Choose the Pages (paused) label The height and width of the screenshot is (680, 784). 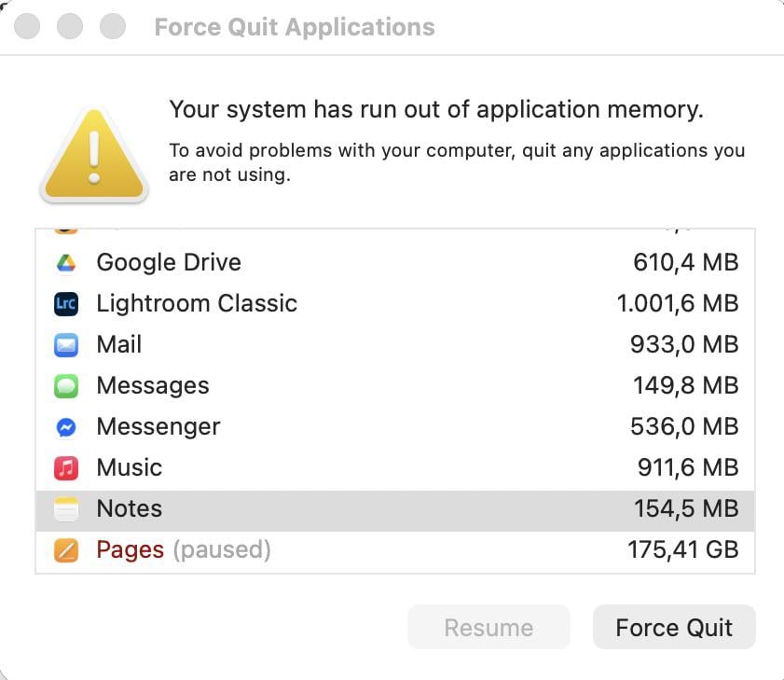click(184, 550)
